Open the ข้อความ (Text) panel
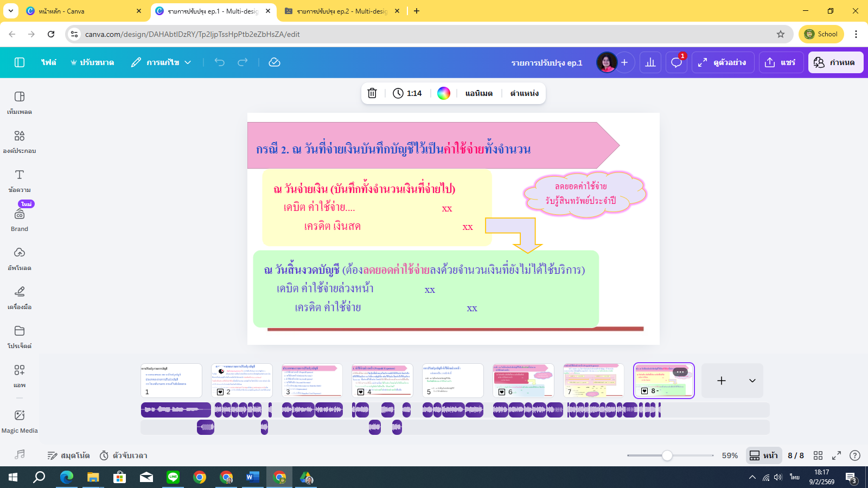The width and height of the screenshot is (868, 488). (19, 179)
